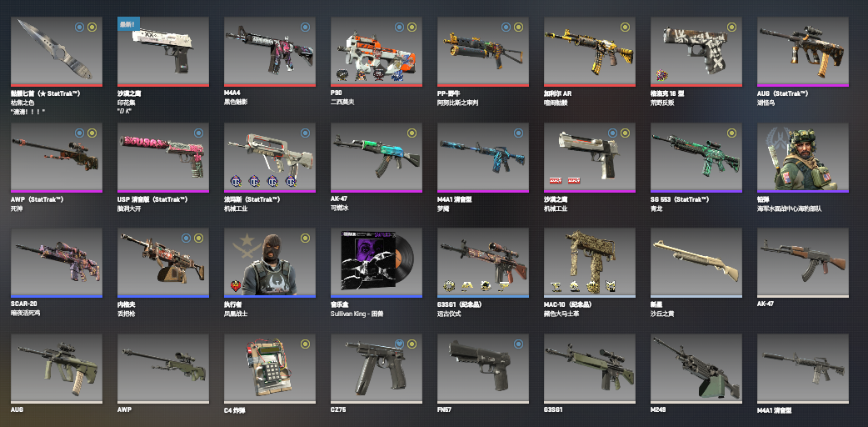Click the yellow T-equipped icon on P90 tile

(x=412, y=27)
